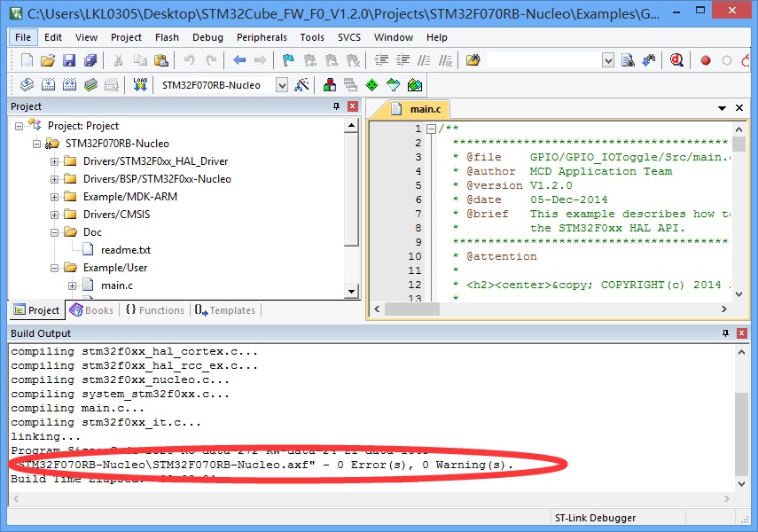Click the Unindent selection icon
This screenshot has width=758, height=532.
click(x=402, y=60)
